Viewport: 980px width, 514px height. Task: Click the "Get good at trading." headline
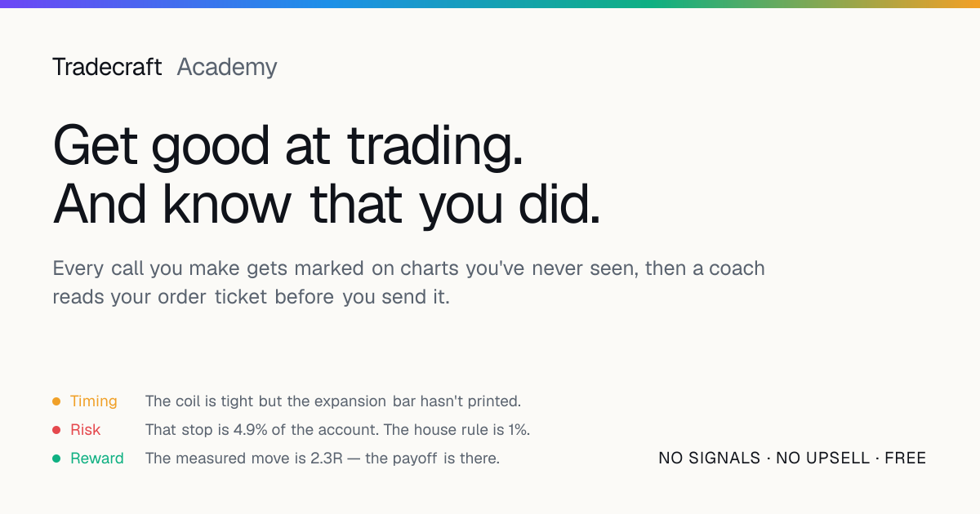[287, 148]
